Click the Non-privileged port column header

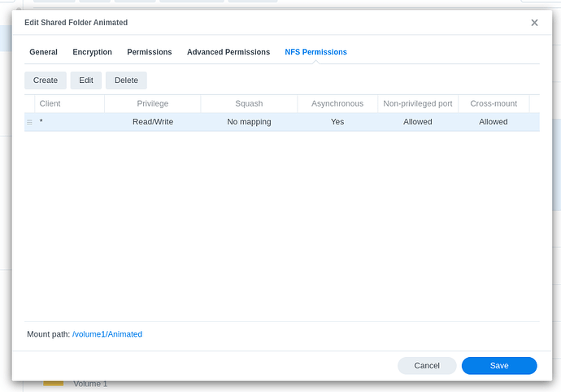(x=418, y=103)
